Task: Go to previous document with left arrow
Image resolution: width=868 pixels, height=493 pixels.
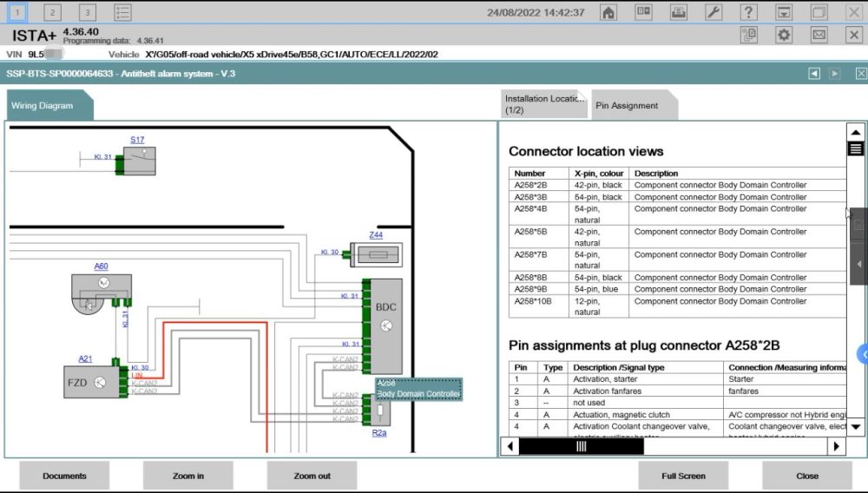Action: click(x=814, y=74)
